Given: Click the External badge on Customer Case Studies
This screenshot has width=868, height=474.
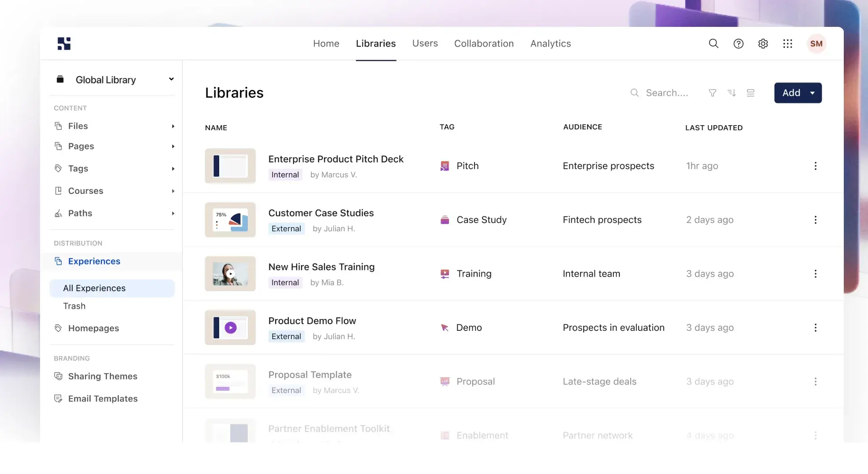Looking at the screenshot, I should [x=286, y=229].
